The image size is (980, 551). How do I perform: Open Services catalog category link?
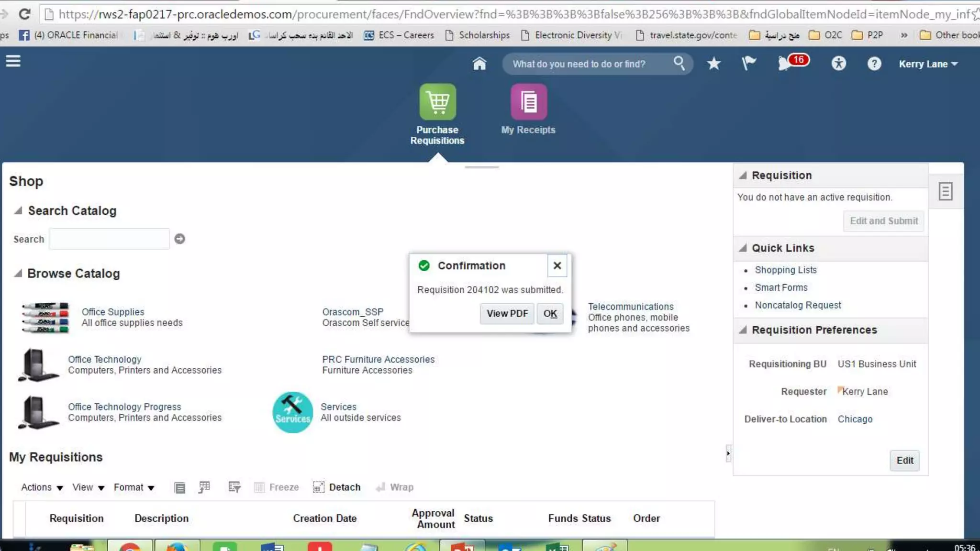click(338, 407)
